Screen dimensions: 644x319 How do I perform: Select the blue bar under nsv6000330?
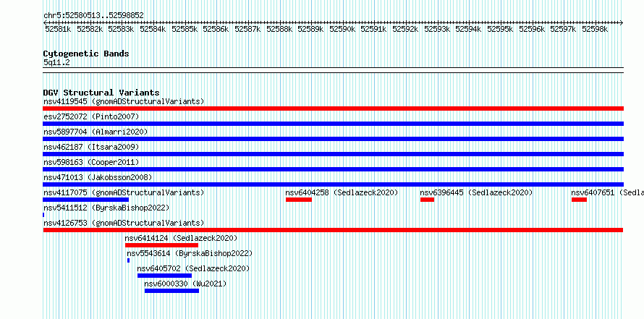click(x=171, y=291)
